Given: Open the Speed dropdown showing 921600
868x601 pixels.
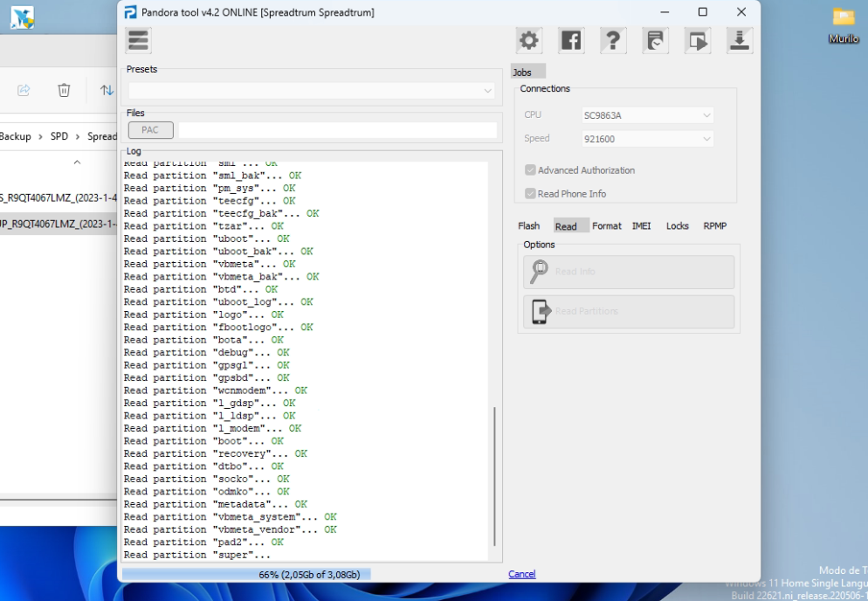Looking at the screenshot, I should point(647,139).
